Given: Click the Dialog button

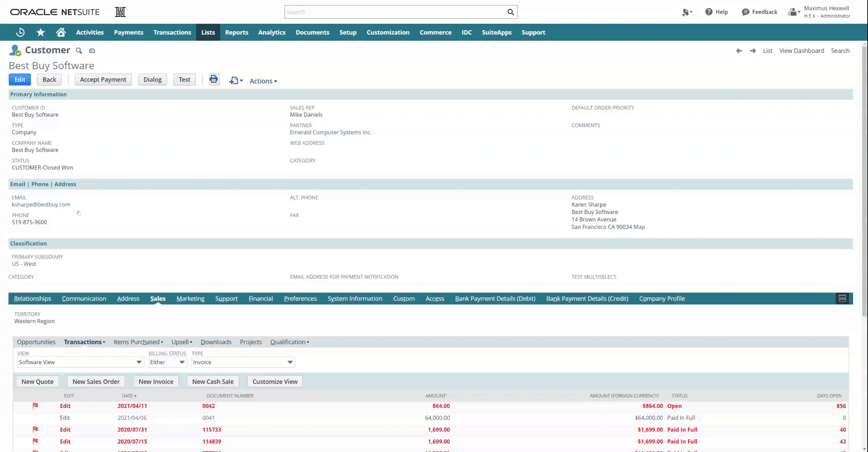Looking at the screenshot, I should [153, 79].
